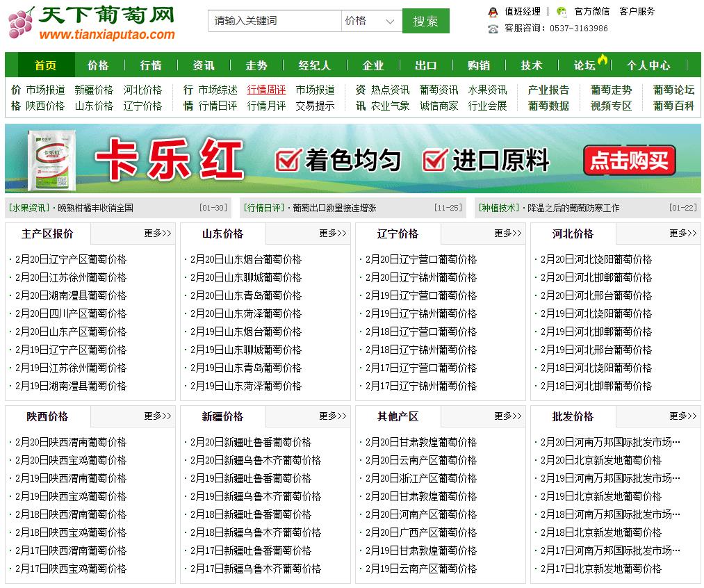Open 2月17日辽宁营口葡萄价格

[421, 368]
